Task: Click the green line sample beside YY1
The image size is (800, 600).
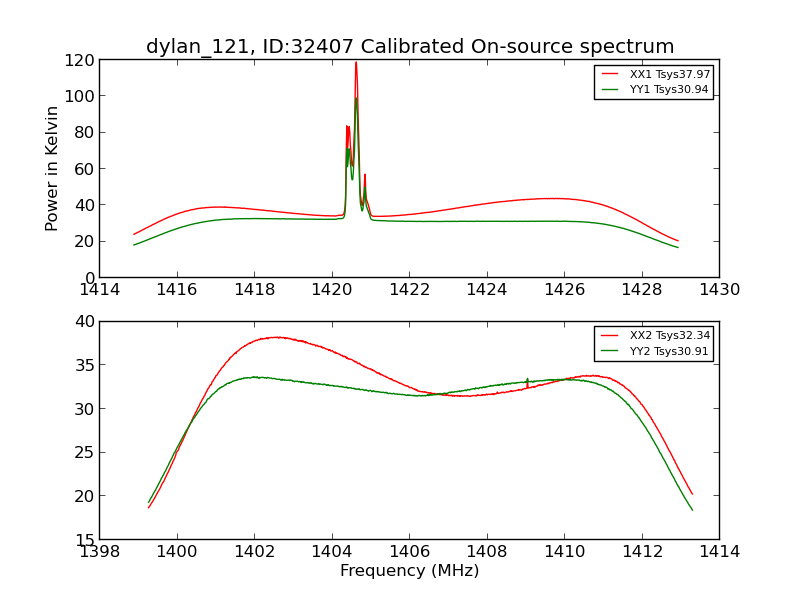Action: click(x=610, y=89)
